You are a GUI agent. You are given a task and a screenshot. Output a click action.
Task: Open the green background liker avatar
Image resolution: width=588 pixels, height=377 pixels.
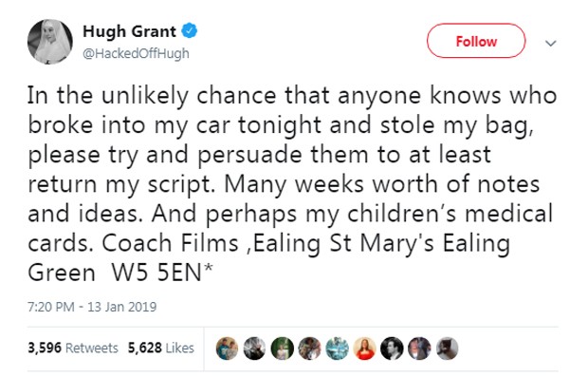point(282,349)
